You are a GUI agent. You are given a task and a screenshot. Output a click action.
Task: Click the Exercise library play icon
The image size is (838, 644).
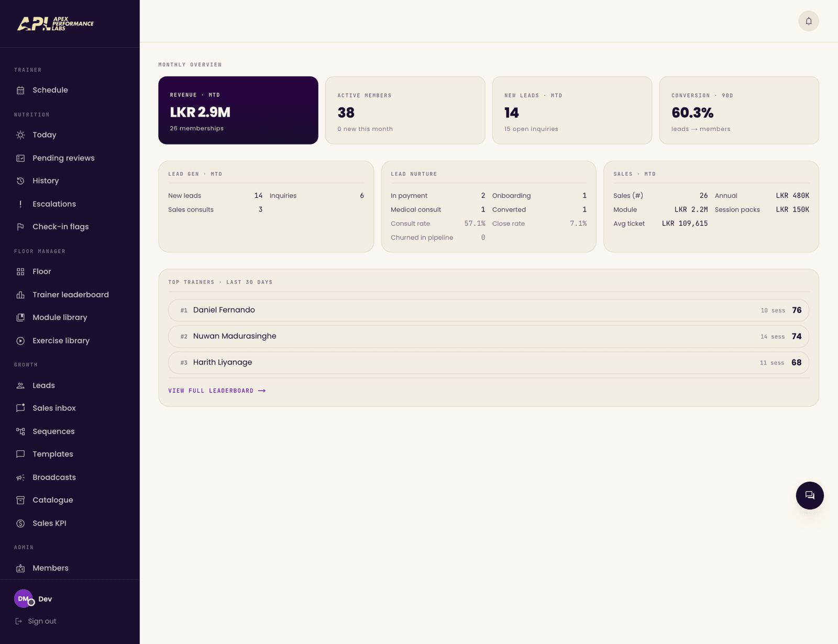[x=20, y=341]
